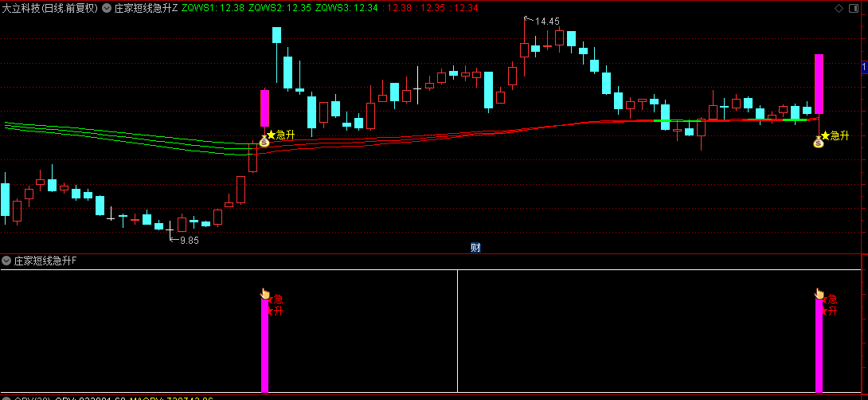Click the ZQWS1: 12.38 value
This screenshot has width=868, height=400.
pos(213,8)
